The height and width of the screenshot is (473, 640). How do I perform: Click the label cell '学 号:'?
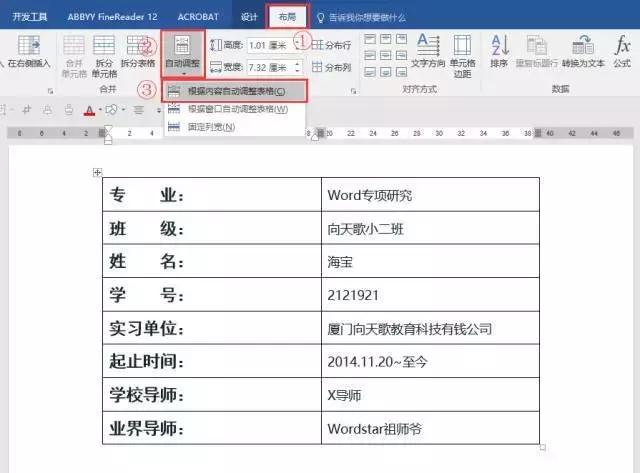pos(212,295)
